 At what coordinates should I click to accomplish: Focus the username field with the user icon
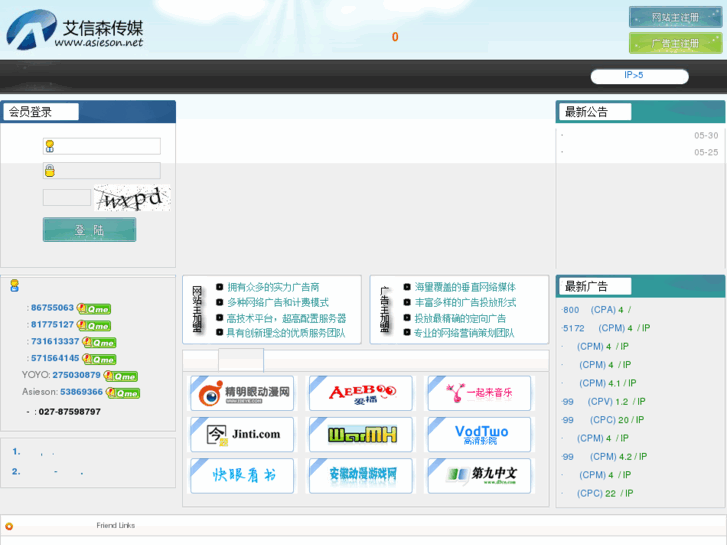click(x=102, y=146)
